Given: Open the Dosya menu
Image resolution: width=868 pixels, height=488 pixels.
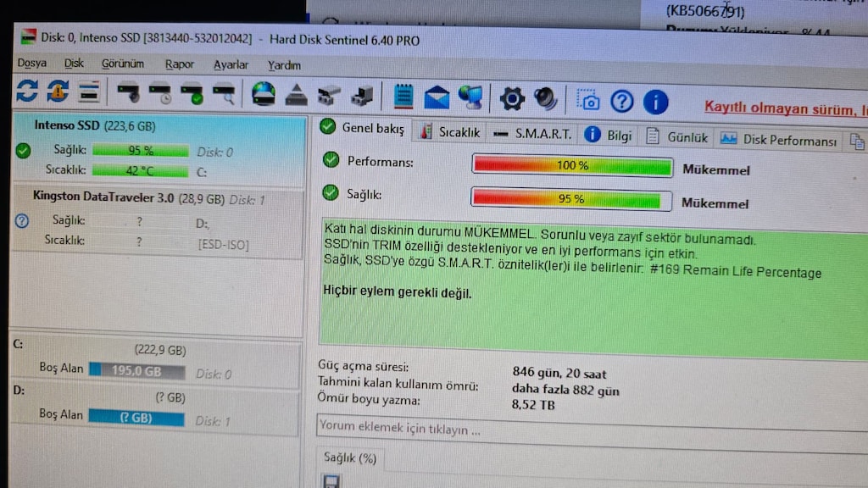Looking at the screenshot, I should (32, 63).
